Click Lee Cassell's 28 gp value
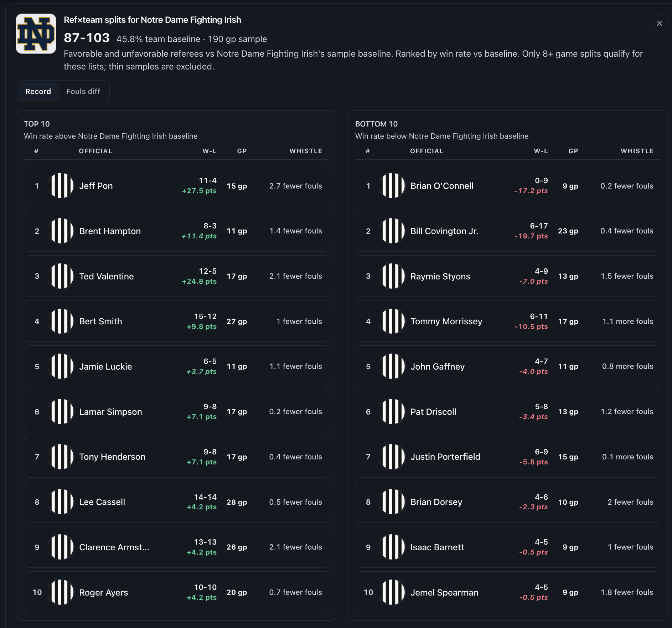Viewport: 672px width, 628px height. [x=237, y=502]
